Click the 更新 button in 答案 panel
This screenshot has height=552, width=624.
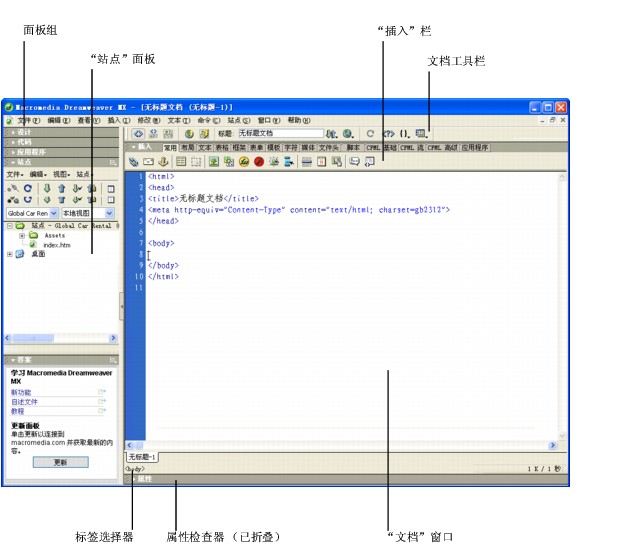(x=60, y=462)
